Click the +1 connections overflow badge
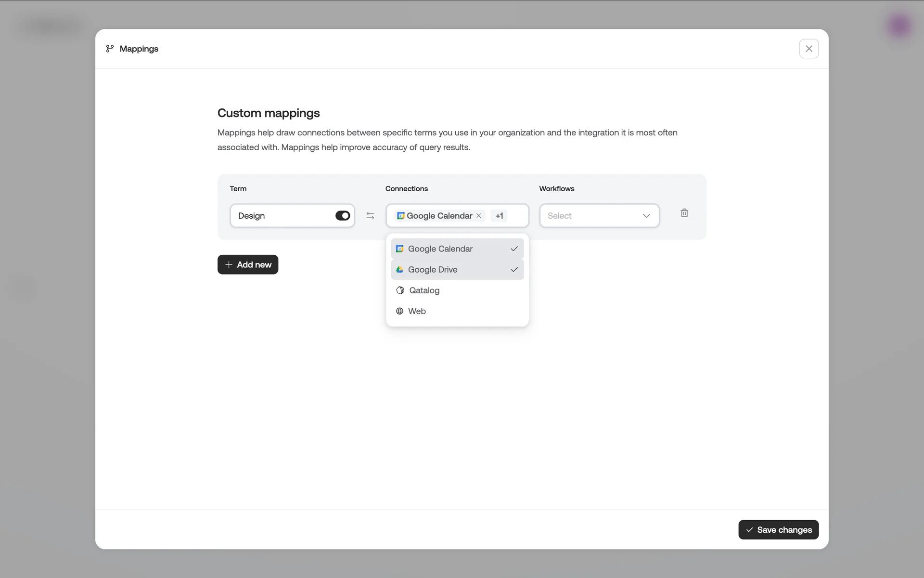 click(x=499, y=216)
